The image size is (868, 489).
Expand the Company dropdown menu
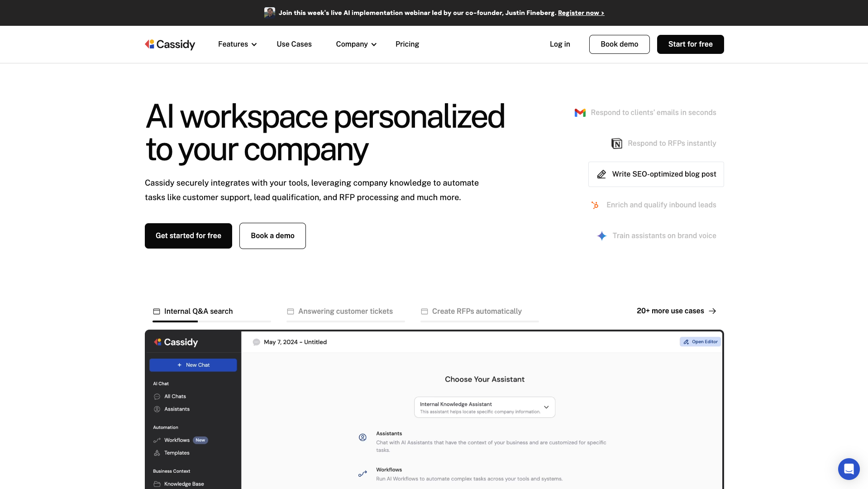(356, 44)
